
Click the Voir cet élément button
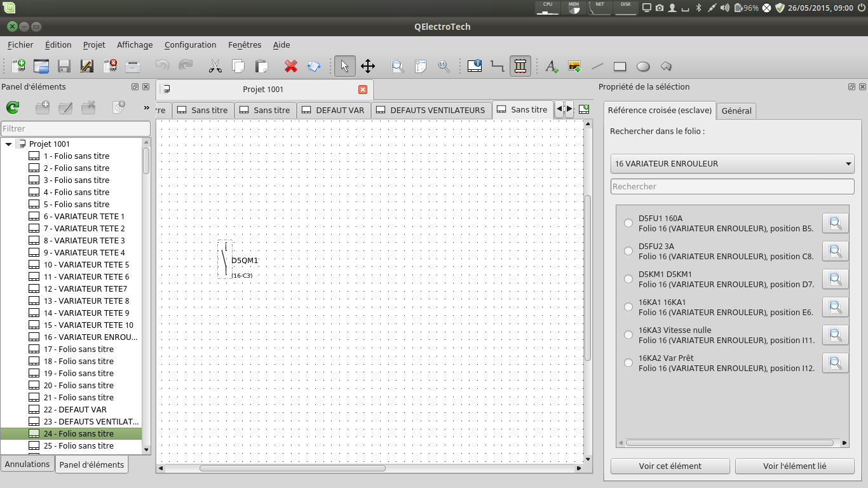(670, 466)
